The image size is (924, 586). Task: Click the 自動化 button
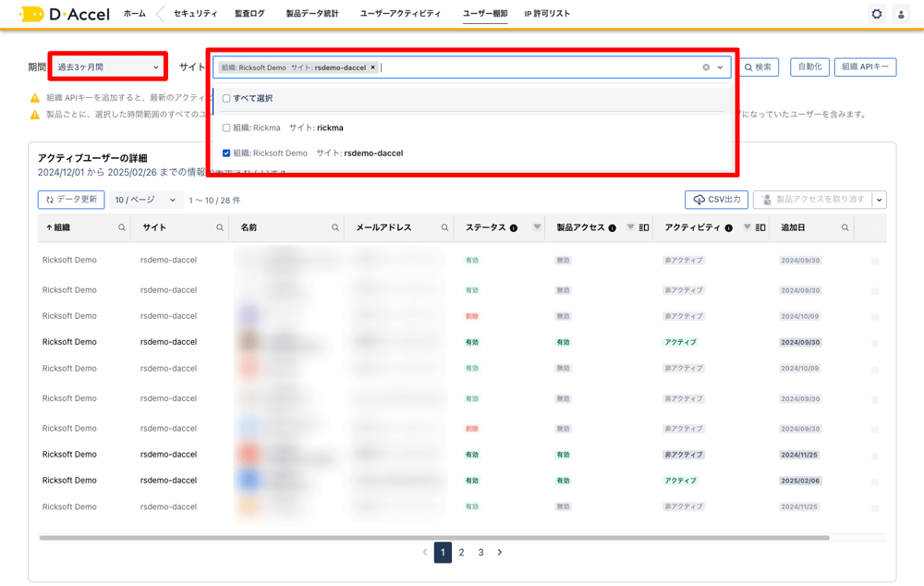tap(810, 67)
